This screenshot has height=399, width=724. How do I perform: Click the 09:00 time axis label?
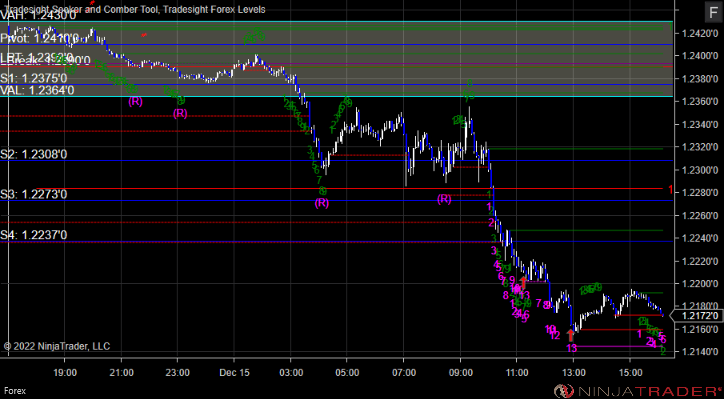point(460,372)
